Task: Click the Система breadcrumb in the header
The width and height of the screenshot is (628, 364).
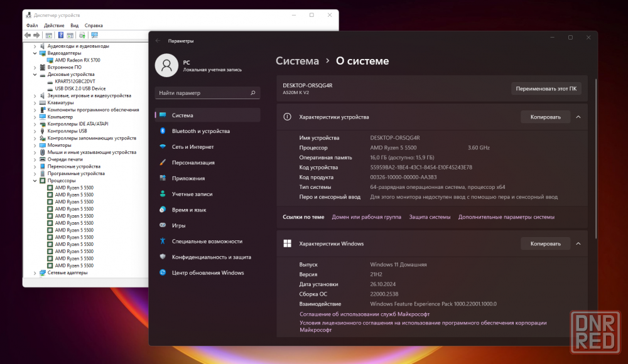Action: (297, 61)
